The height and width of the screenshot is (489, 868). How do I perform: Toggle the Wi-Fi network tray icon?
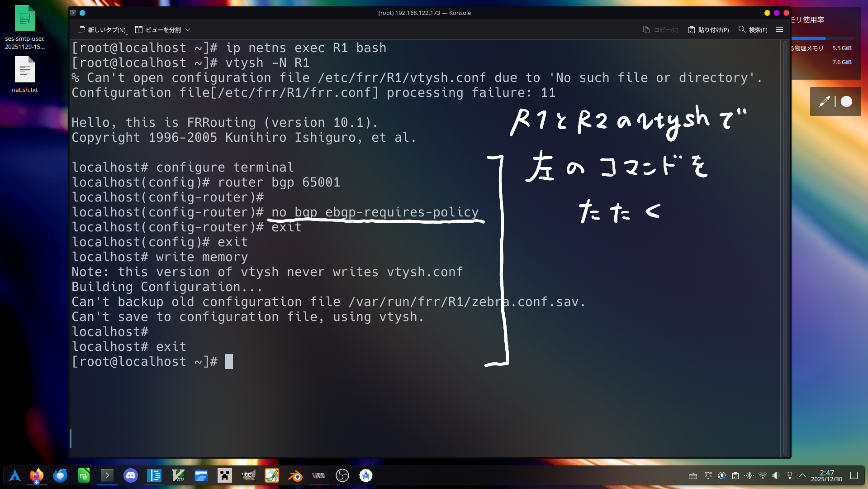(x=763, y=475)
